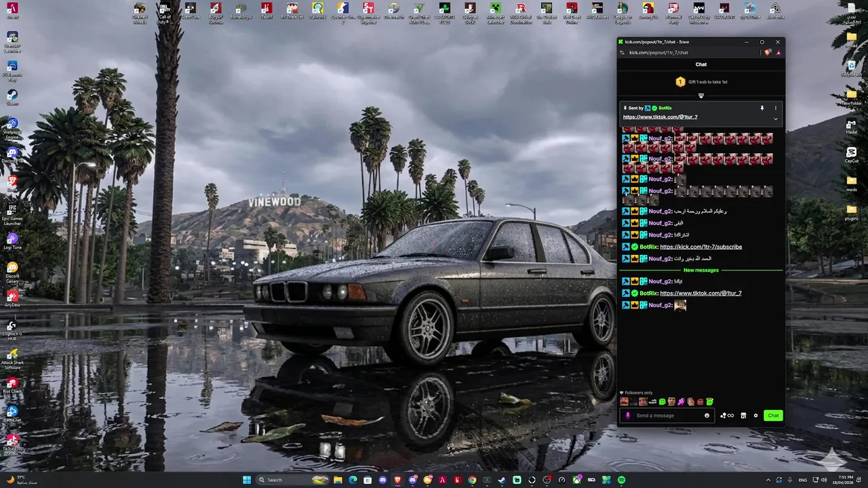Open Logitech G HUB desktop icon
Image resolution: width=868 pixels, height=488 pixels.
coord(12,331)
